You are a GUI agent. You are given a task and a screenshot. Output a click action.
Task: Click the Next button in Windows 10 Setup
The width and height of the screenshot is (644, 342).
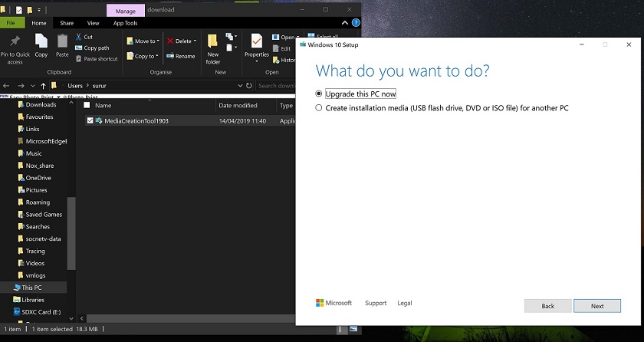coord(597,306)
